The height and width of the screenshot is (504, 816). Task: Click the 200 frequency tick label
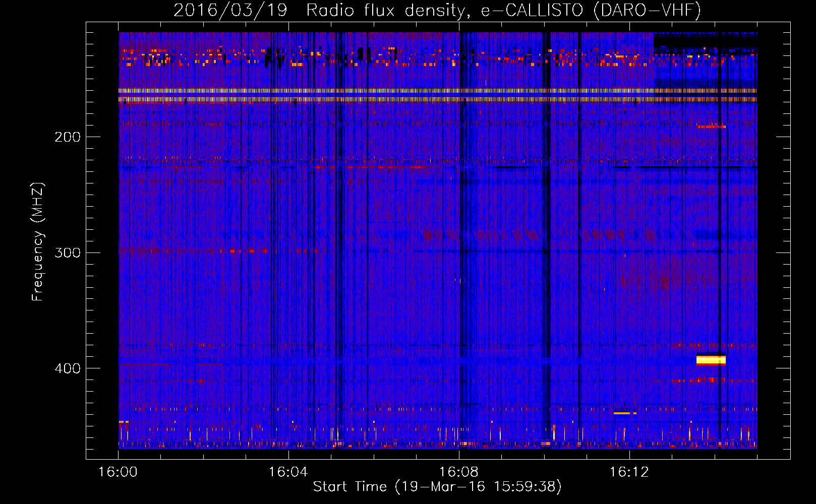(x=68, y=137)
